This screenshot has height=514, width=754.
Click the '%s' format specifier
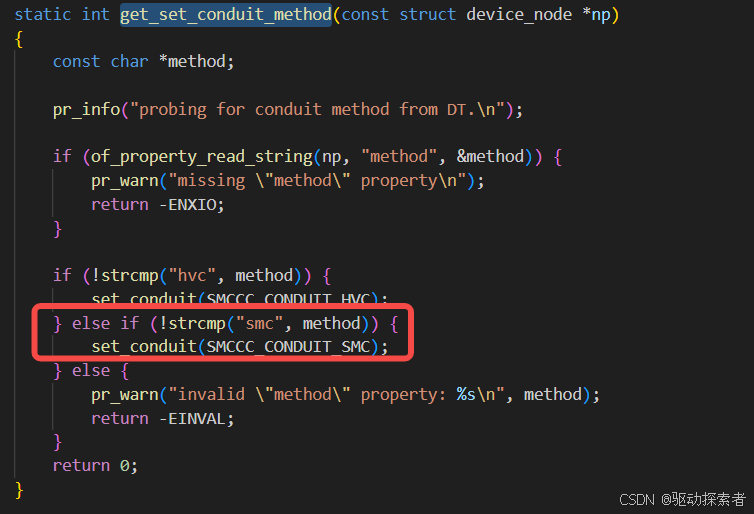coord(466,394)
